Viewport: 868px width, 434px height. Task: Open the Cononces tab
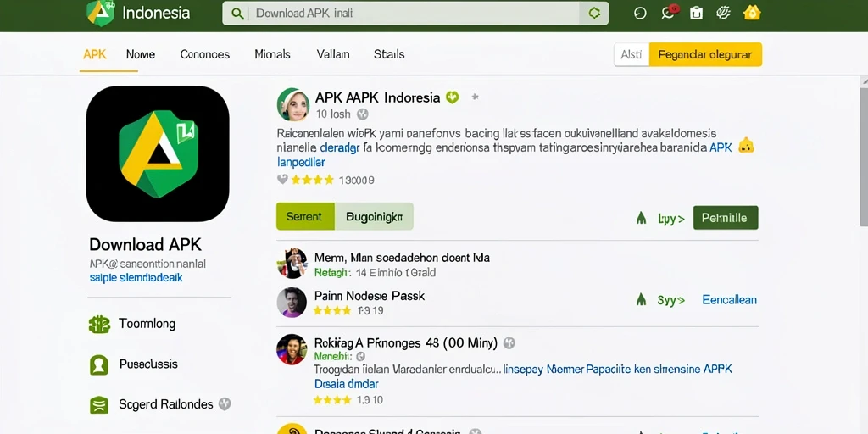point(205,54)
